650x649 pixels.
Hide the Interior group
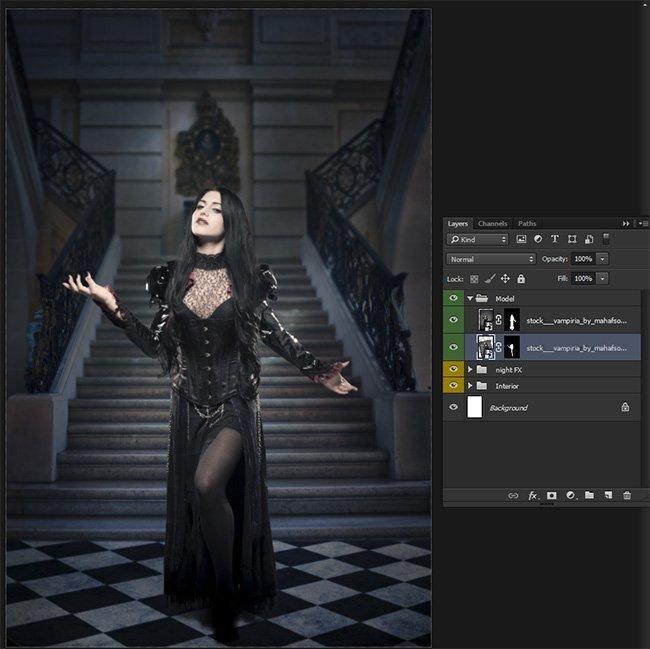[x=454, y=385]
